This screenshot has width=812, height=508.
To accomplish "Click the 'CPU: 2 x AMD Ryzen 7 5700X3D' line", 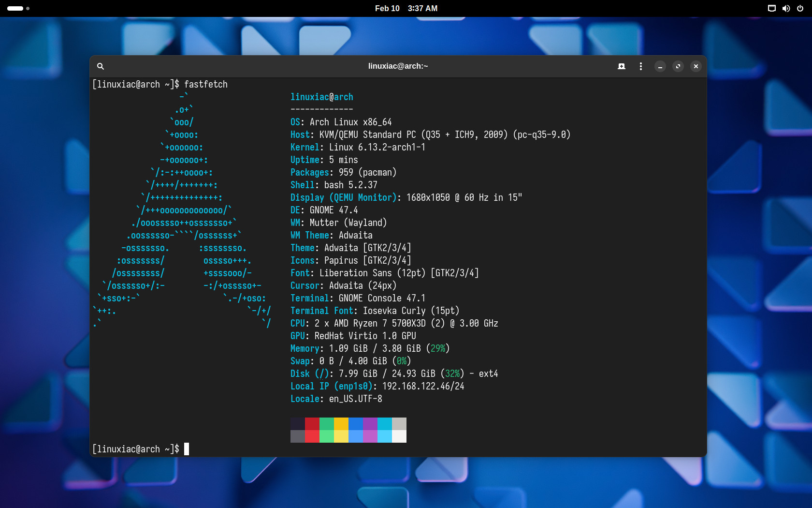I will point(394,323).
